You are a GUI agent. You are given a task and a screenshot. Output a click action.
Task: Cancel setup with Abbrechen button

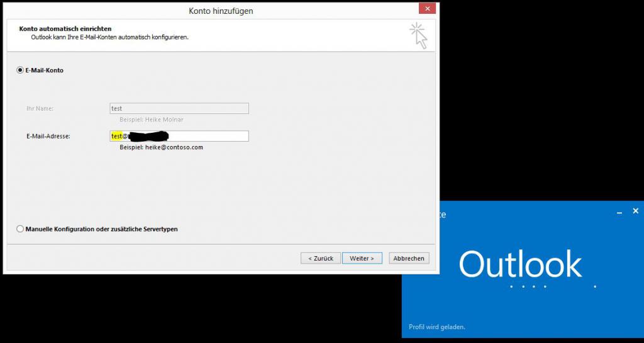coord(409,258)
